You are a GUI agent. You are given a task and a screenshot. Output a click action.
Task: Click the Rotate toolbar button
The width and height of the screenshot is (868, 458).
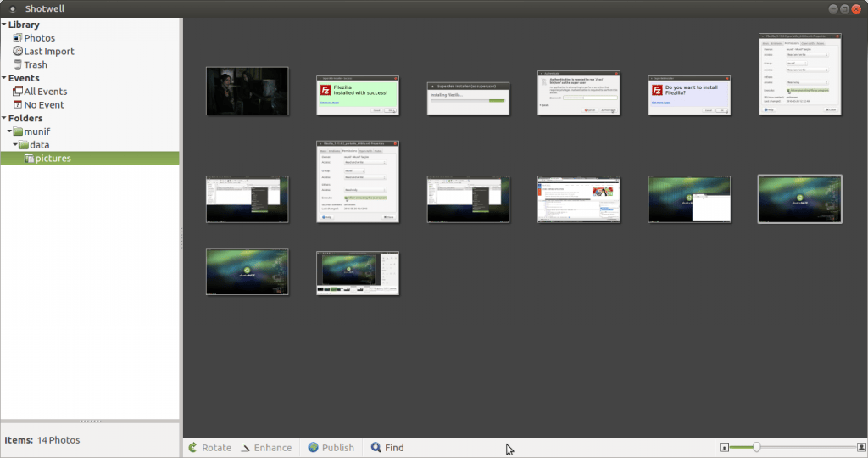point(209,448)
